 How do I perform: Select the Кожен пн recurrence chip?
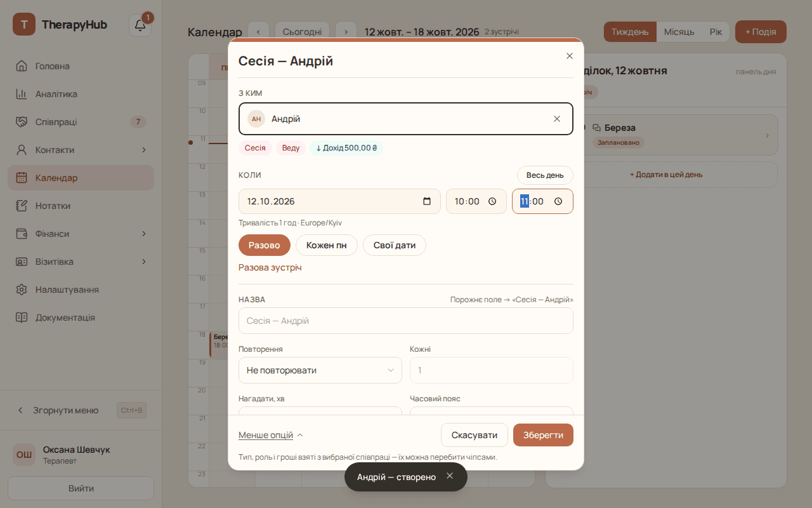[x=327, y=245]
